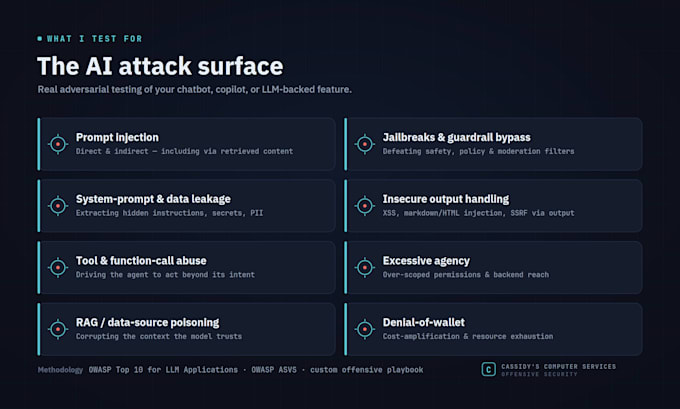Viewport: 680px width, 409px height.
Task: Click the OWASP ASVS reference
Action: [x=274, y=370]
